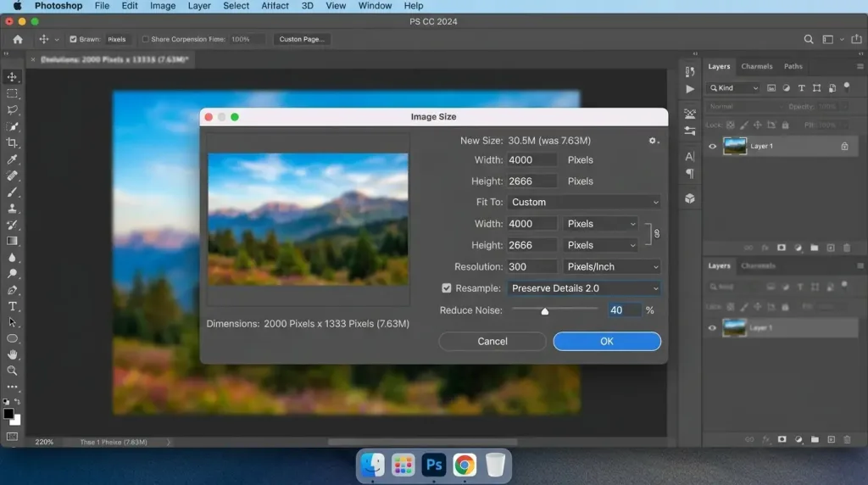The image size is (868, 485).
Task: Click the Reduce Noise value field showing 40
Action: (x=624, y=310)
